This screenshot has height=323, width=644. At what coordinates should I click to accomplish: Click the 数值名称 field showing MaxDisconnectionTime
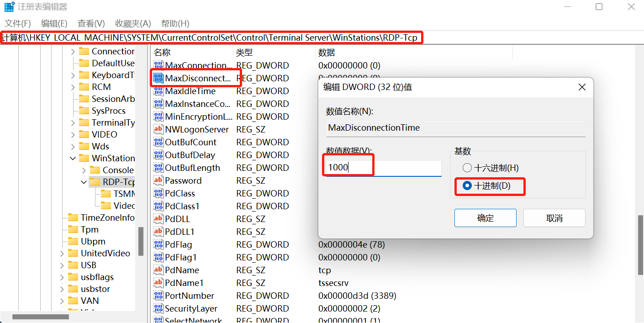[456, 128]
